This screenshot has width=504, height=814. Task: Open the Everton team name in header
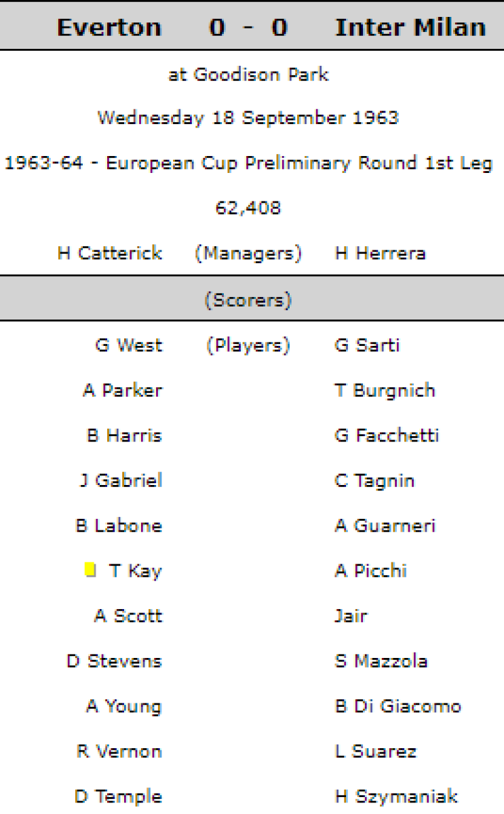[109, 28]
